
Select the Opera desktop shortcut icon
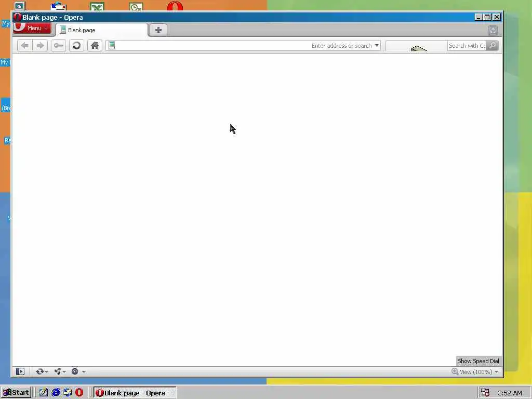[175, 6]
